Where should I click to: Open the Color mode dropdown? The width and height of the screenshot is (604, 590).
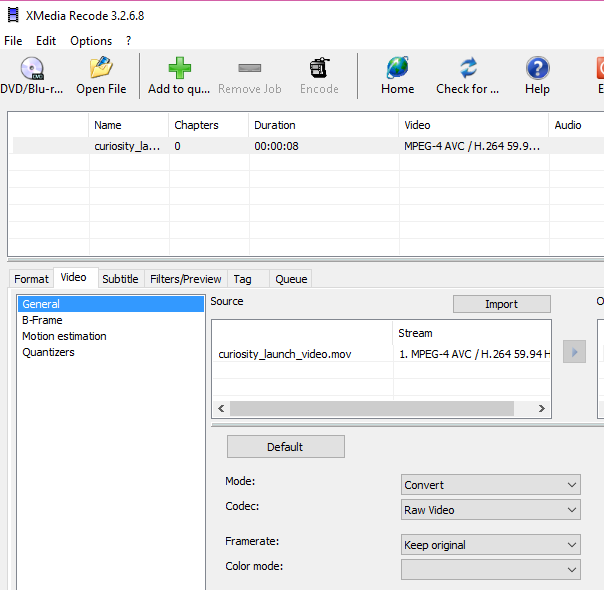pyautogui.click(x=490, y=569)
